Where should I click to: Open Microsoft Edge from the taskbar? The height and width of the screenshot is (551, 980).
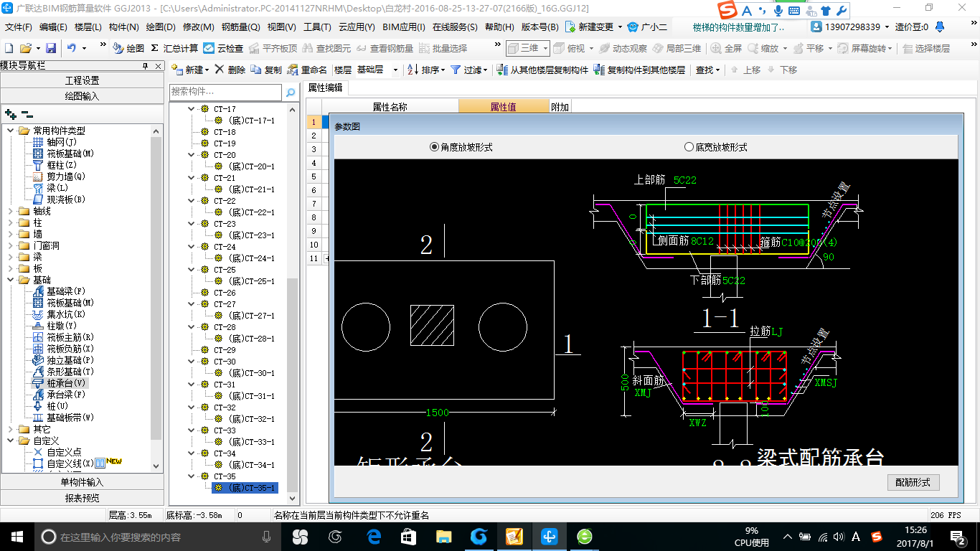point(373,536)
